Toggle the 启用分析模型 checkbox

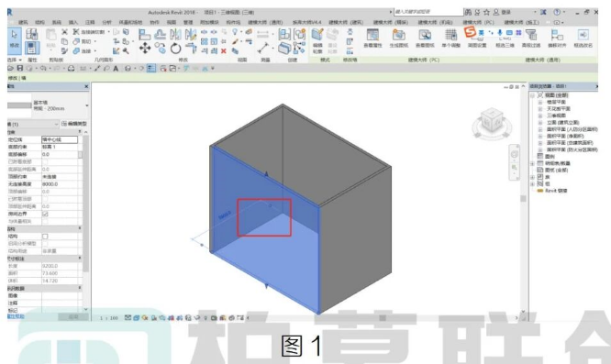click(x=45, y=244)
